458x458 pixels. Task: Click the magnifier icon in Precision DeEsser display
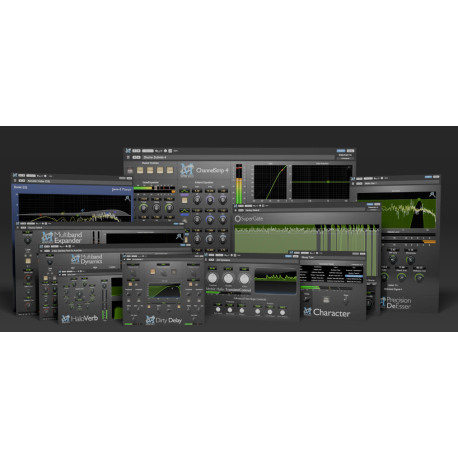pos(432,195)
